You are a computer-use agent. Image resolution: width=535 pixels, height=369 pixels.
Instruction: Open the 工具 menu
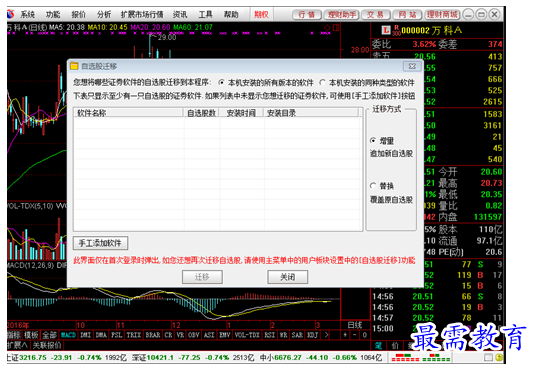click(x=205, y=14)
